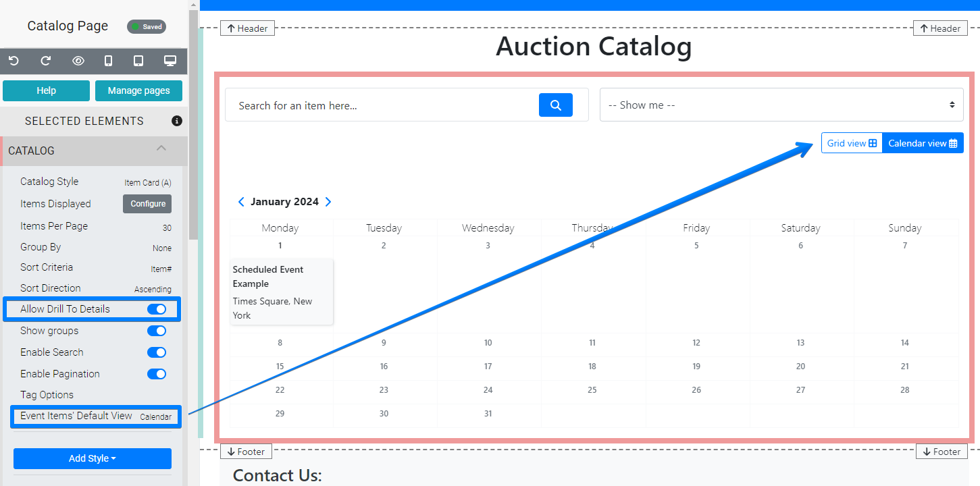Switch to mobile phone view icon

point(108,61)
